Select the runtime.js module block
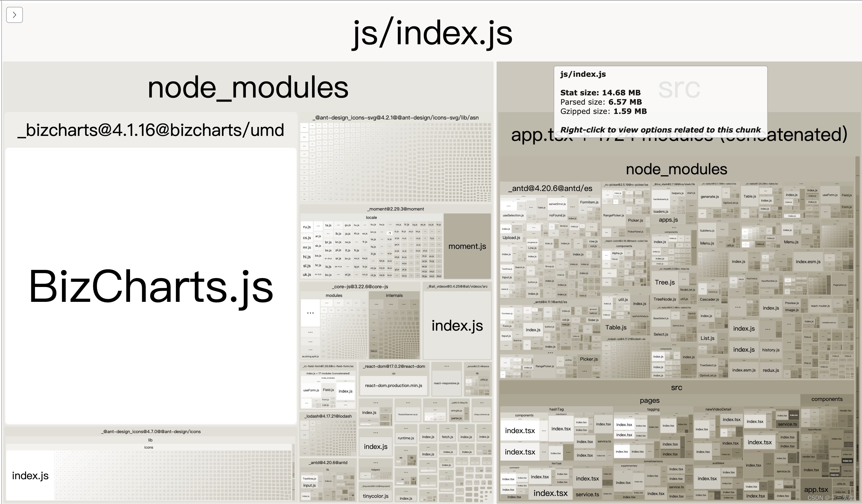862x504 pixels. coord(406,438)
